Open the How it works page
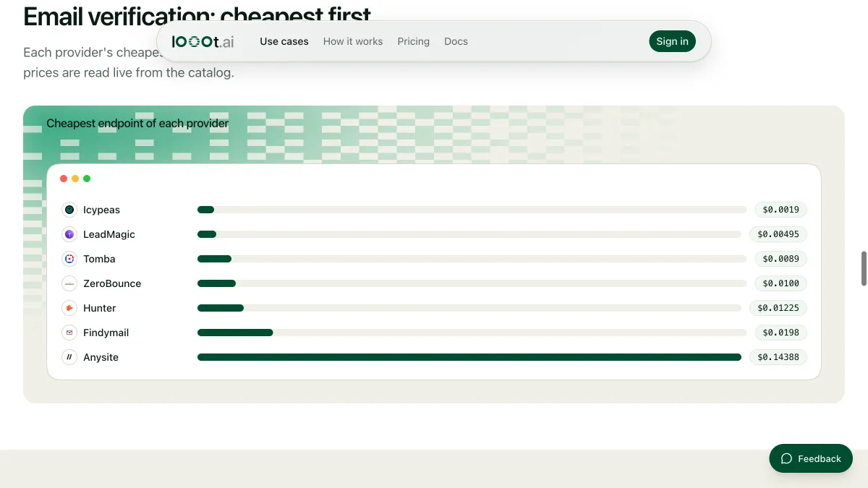The height and width of the screenshot is (488, 868). pos(353,41)
